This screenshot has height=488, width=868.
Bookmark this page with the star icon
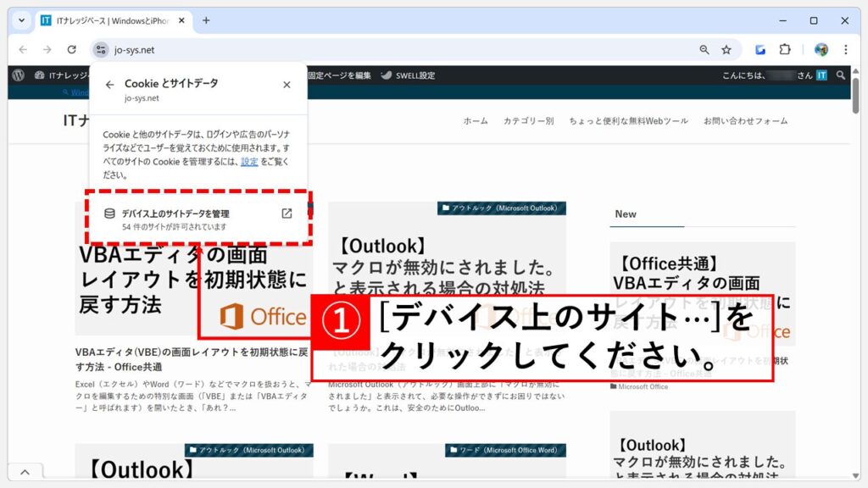(726, 50)
